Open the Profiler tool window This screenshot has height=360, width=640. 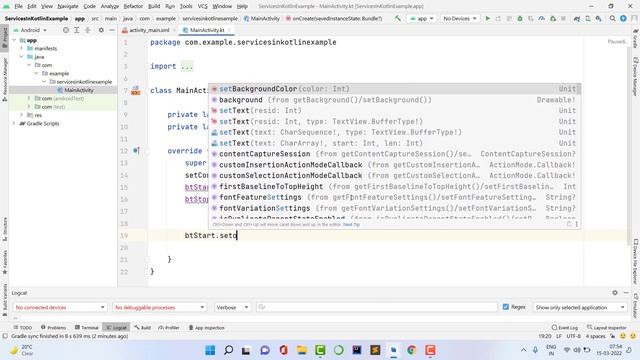(x=169, y=327)
